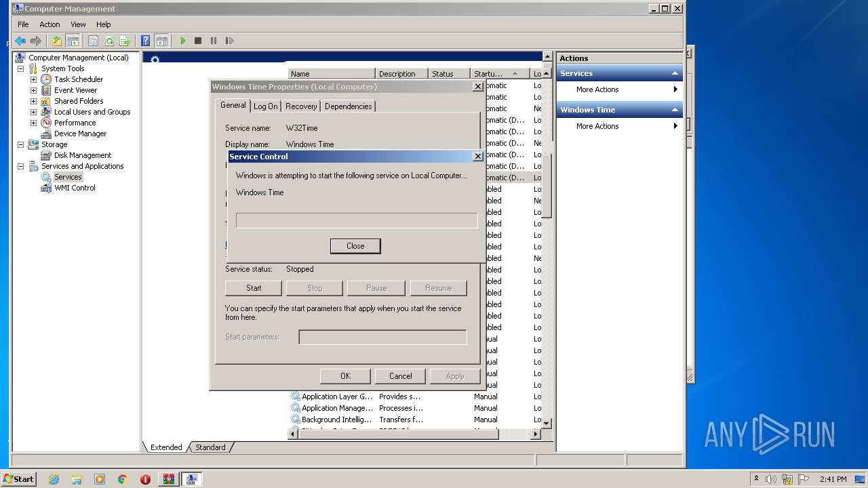Open the Action menu
The height and width of the screenshot is (488, 868).
coord(50,24)
